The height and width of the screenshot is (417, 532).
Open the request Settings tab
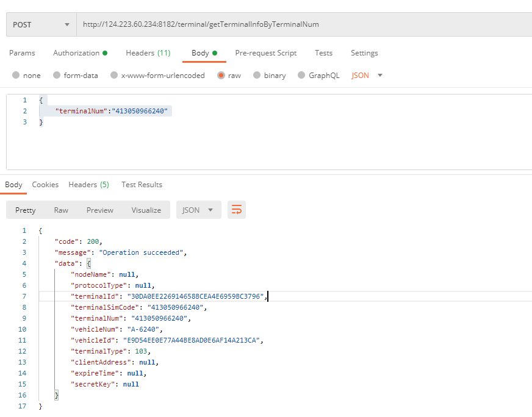(364, 53)
